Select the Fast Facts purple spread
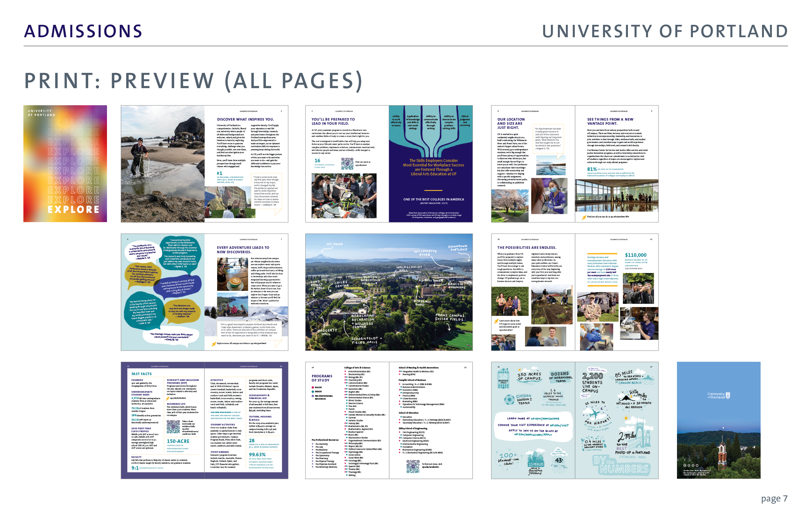This screenshot has width=812, height=525. click(x=204, y=420)
